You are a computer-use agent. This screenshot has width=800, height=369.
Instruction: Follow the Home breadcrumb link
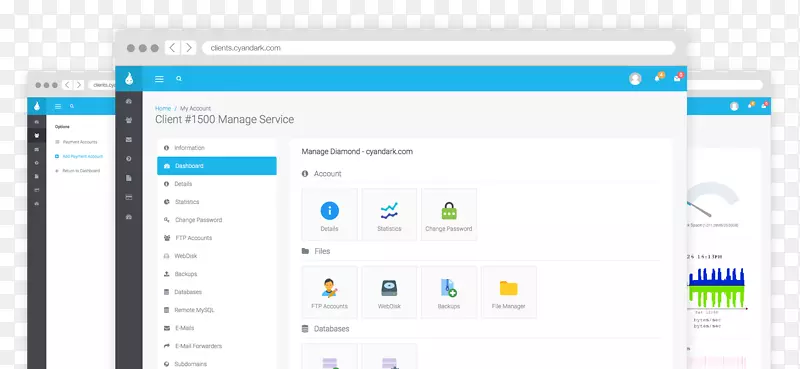[x=163, y=108]
